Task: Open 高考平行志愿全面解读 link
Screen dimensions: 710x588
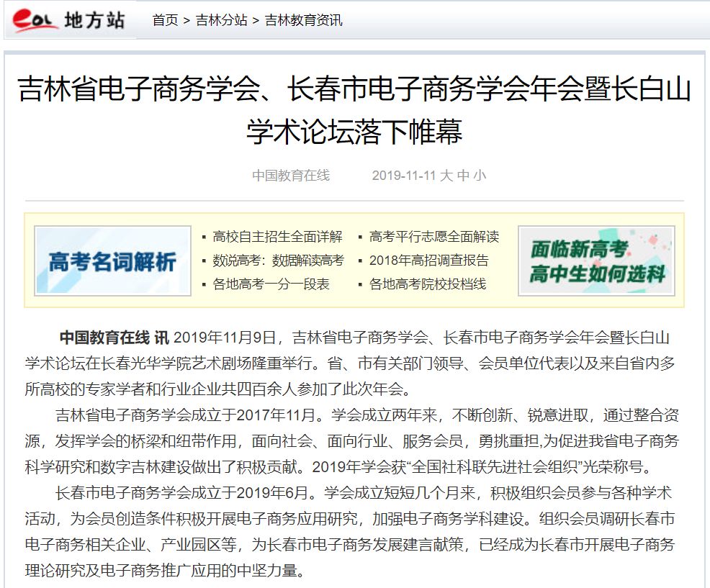Action: [x=433, y=237]
